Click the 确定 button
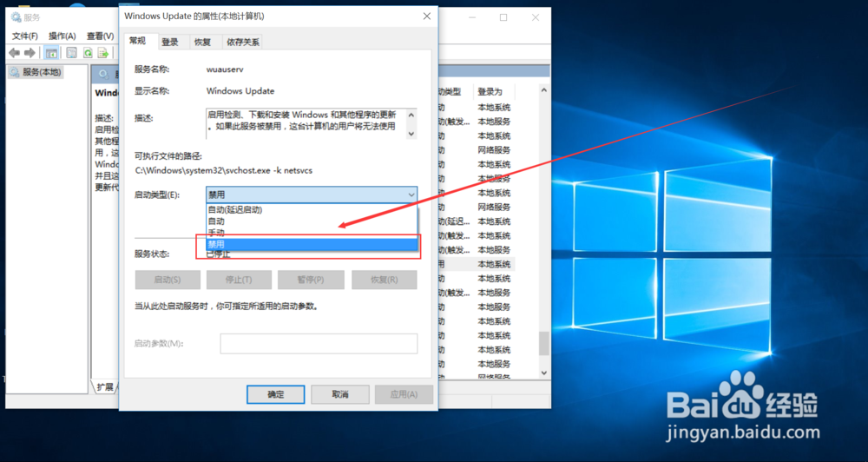 [276, 394]
